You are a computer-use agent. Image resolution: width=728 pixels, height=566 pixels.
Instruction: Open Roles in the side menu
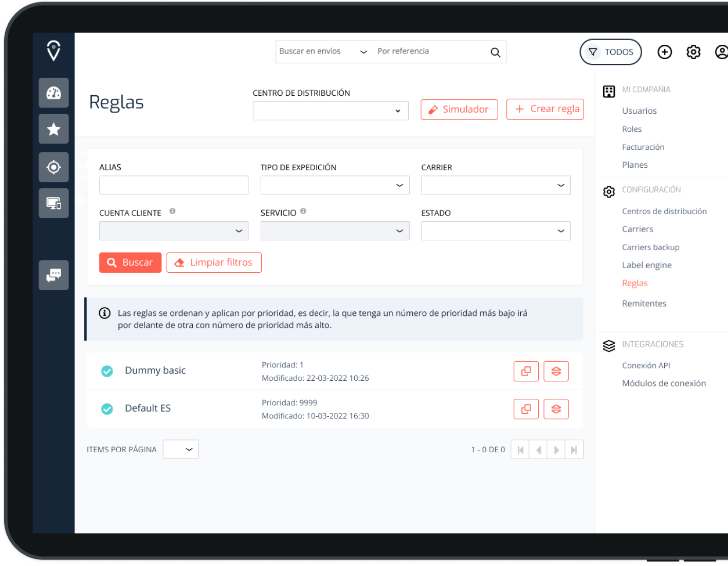pyautogui.click(x=632, y=129)
